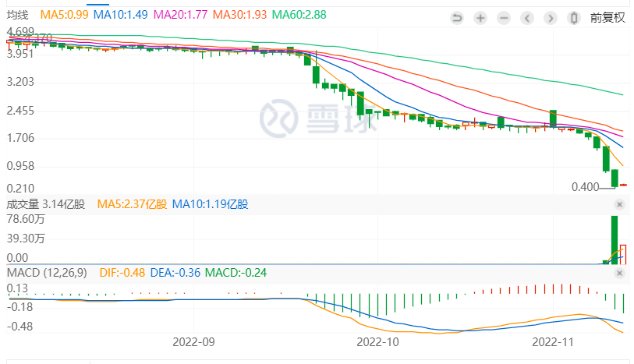
Task: Click the 成交量 3.14亿股 label
Action: (46, 204)
